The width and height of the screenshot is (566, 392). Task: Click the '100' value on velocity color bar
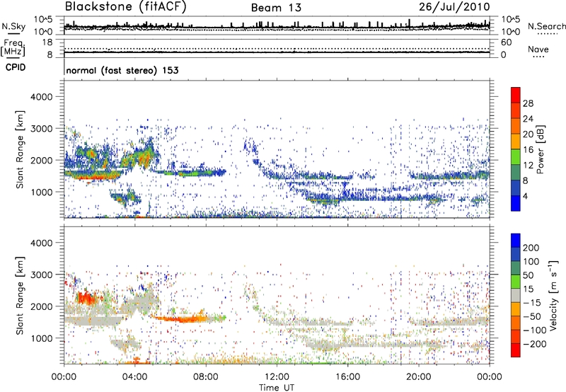click(531, 262)
